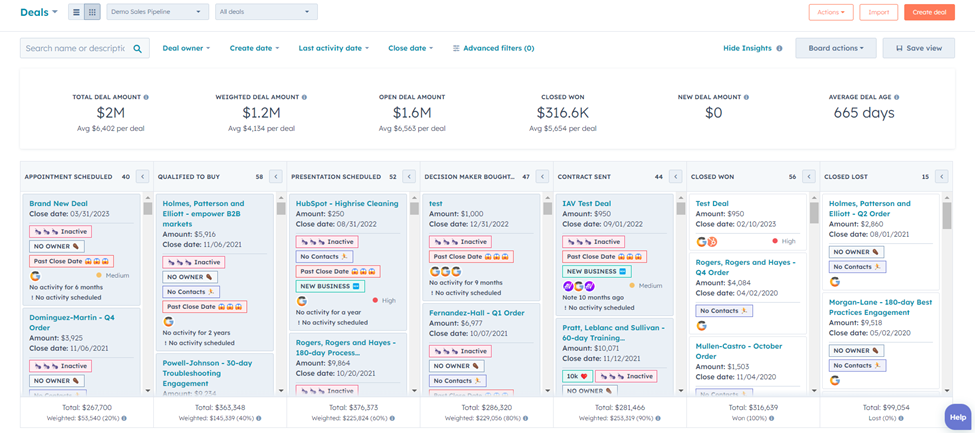Collapse the Closed Won column

(x=808, y=177)
